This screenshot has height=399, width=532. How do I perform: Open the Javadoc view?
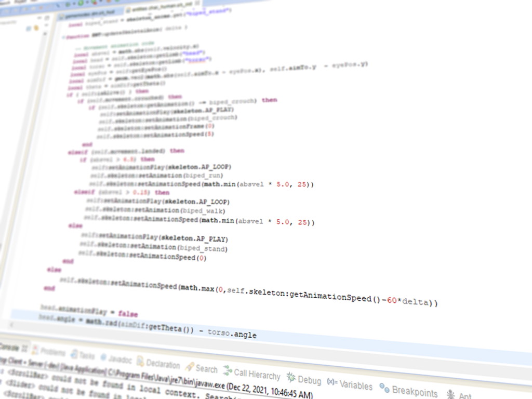pyautogui.click(x=120, y=358)
